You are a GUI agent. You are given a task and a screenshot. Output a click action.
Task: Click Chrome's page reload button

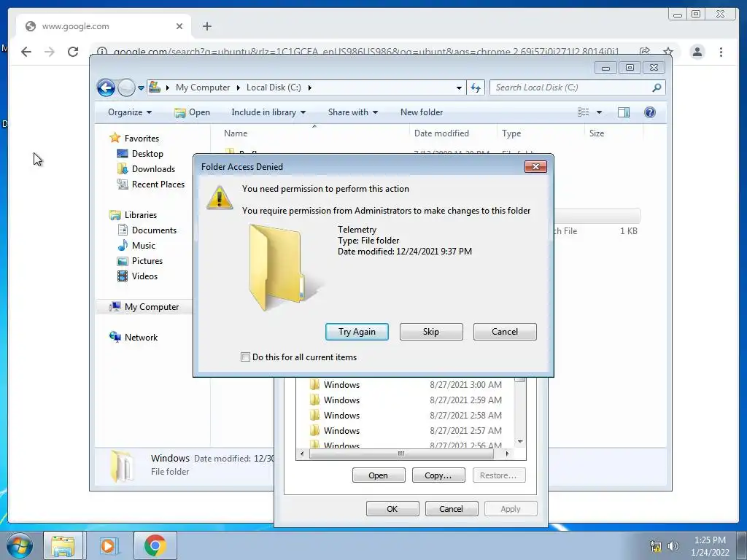pyautogui.click(x=73, y=52)
